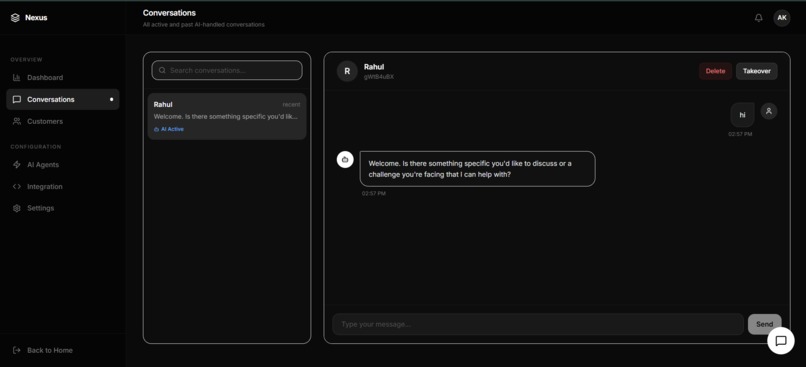Click the page subtitle about AI-handled conversations
This screenshot has height=367, width=806.
tap(204, 25)
